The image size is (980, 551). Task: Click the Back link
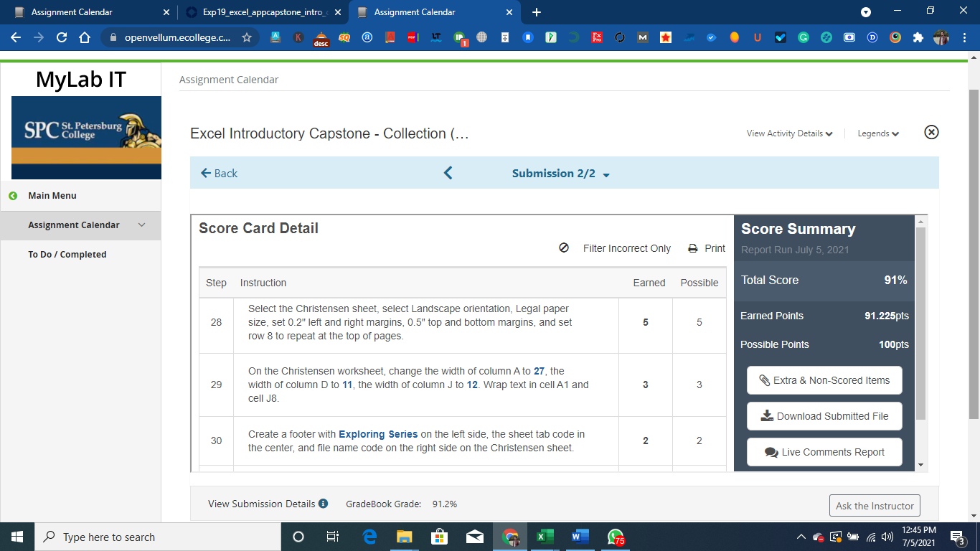tap(219, 173)
